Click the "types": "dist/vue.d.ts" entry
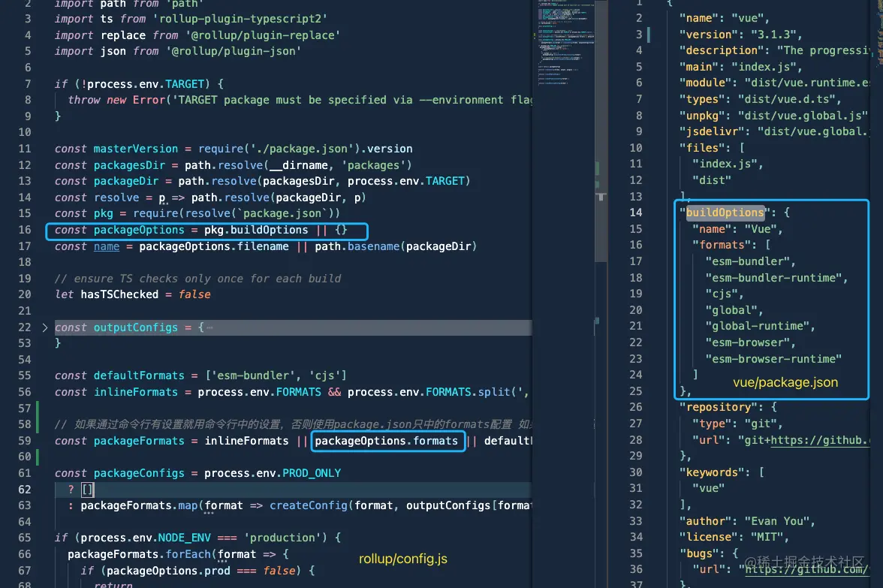The height and width of the screenshot is (588, 883). 760,99
